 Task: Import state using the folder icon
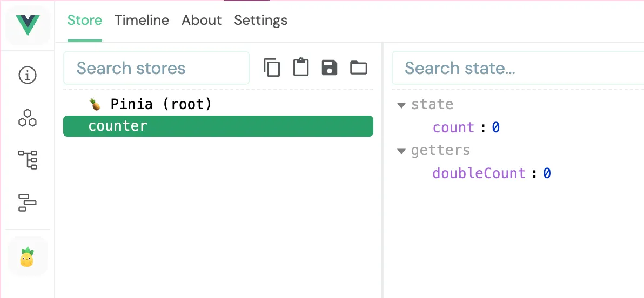tap(359, 67)
